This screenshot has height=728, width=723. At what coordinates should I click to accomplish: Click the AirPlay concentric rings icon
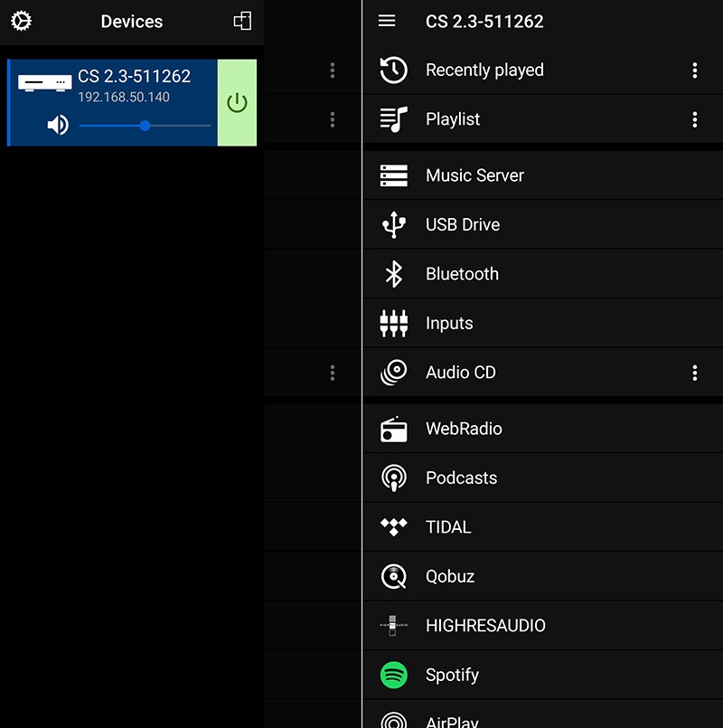point(393,720)
